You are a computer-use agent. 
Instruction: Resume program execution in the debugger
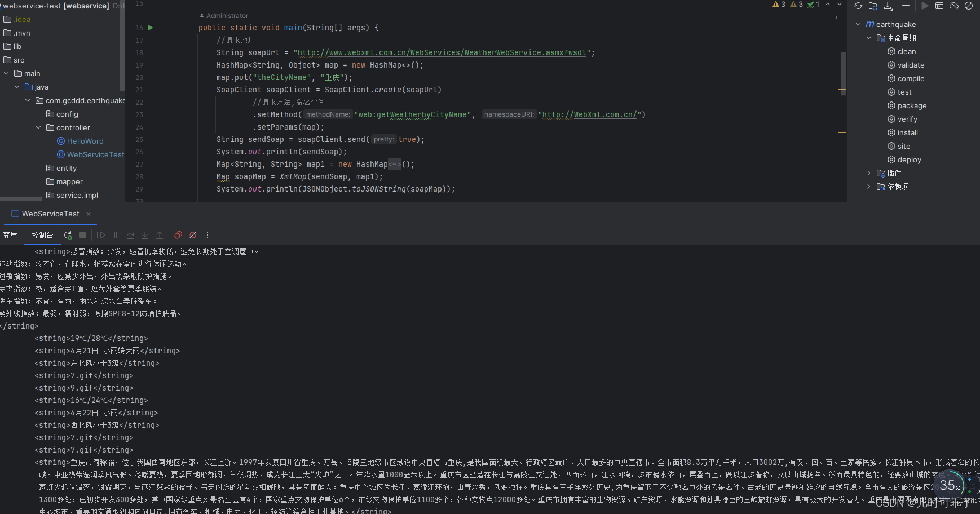[101, 235]
